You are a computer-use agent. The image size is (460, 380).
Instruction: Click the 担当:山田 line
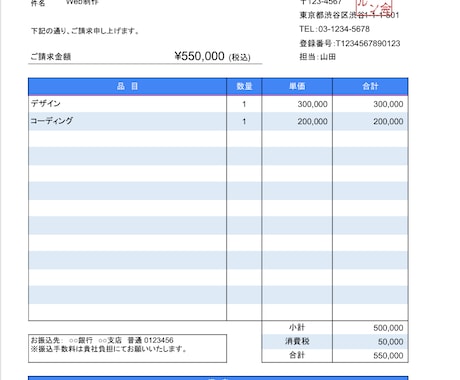(317, 57)
